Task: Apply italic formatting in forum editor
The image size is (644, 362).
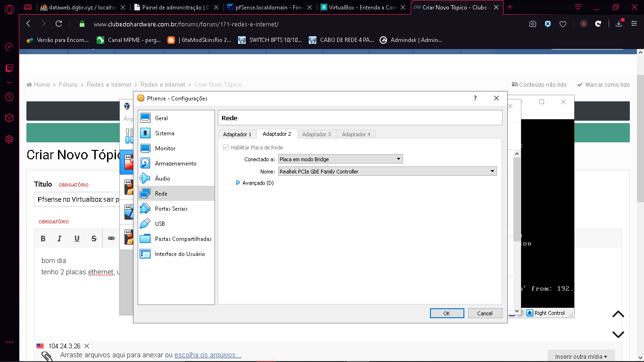Action: [x=59, y=239]
